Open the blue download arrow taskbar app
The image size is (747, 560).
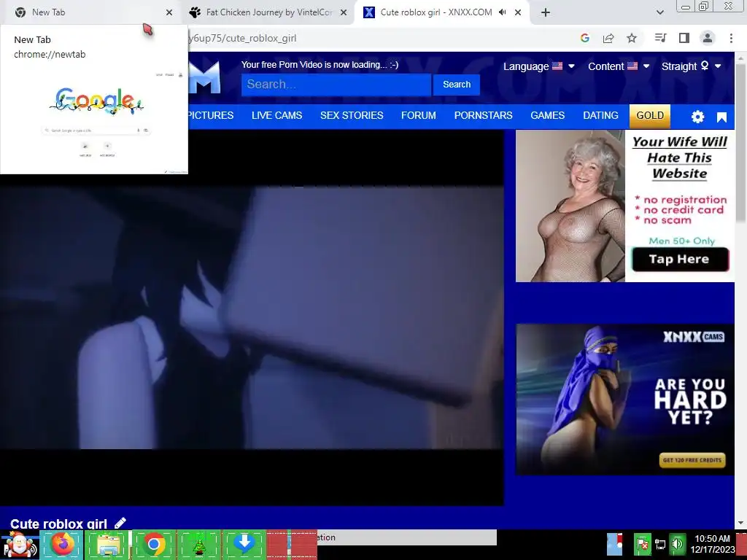tap(244, 544)
